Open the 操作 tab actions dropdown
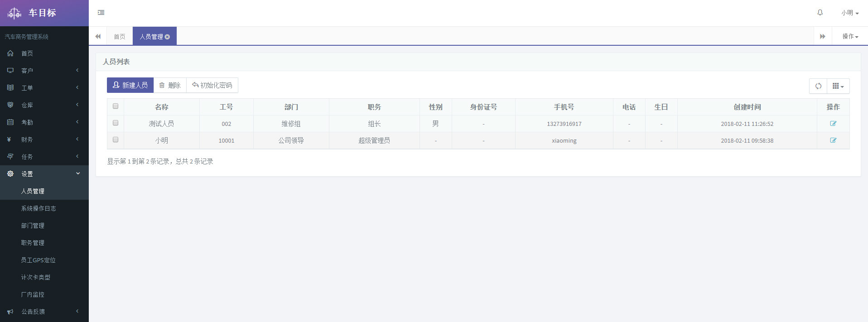The height and width of the screenshot is (322, 868). pos(850,36)
